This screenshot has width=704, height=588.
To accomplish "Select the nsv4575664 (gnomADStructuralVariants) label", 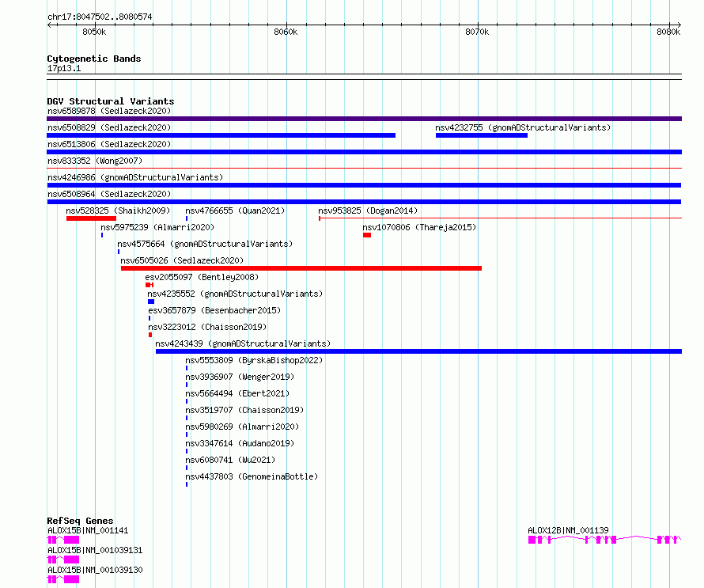I will pyautogui.click(x=205, y=244).
